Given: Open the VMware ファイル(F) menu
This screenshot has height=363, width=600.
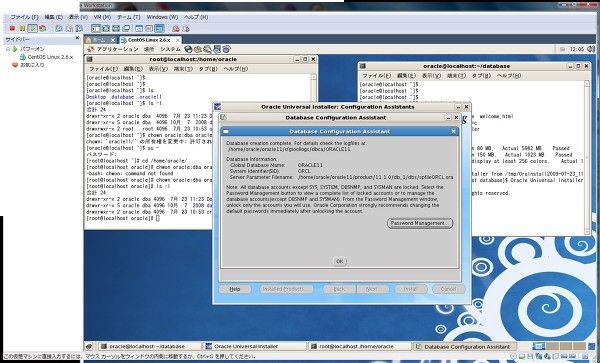Looking at the screenshot, I should click(24, 17).
